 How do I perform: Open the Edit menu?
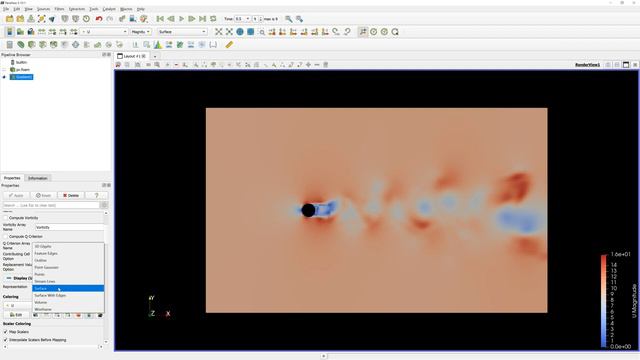pos(17,9)
